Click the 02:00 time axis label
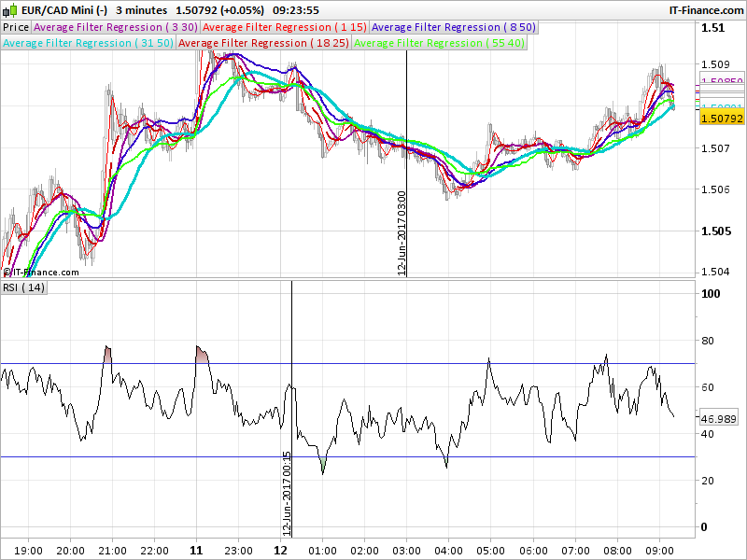The image size is (747, 560). coord(365,551)
